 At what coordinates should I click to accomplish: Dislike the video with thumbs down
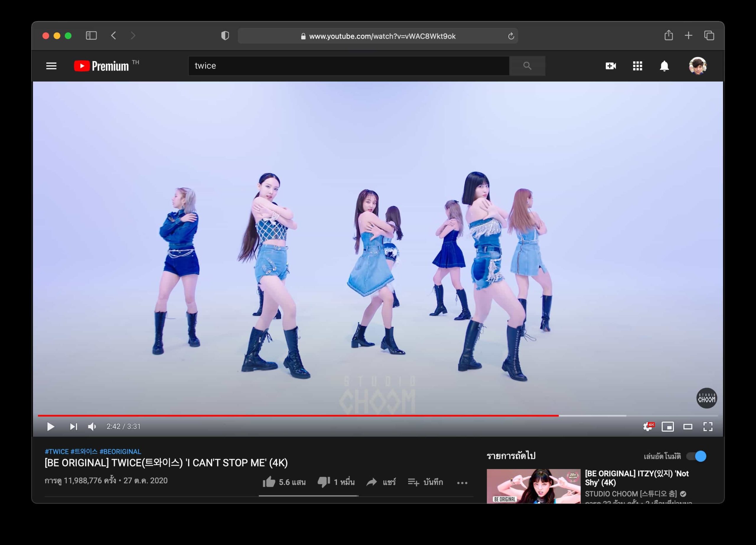pyautogui.click(x=323, y=482)
